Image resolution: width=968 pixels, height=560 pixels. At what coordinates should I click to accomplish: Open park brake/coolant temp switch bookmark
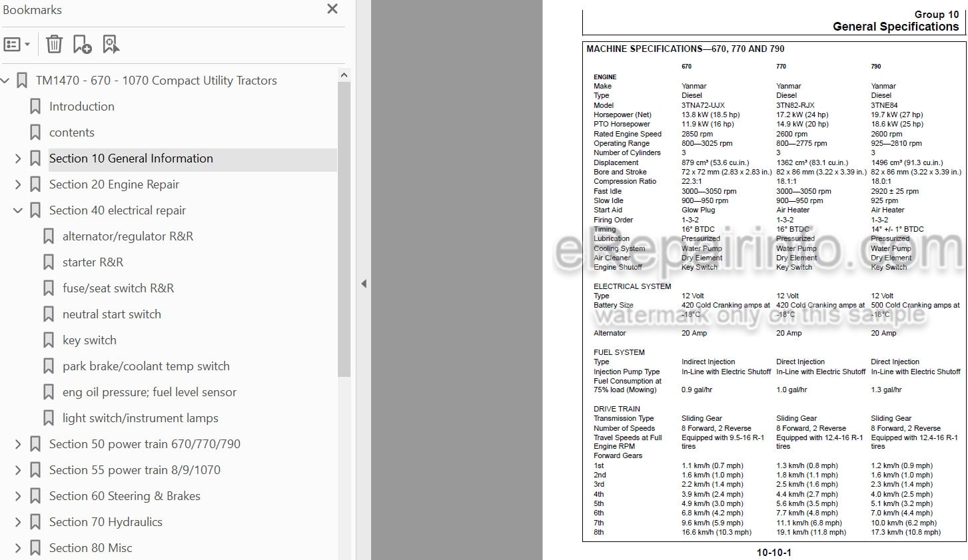[x=146, y=366]
